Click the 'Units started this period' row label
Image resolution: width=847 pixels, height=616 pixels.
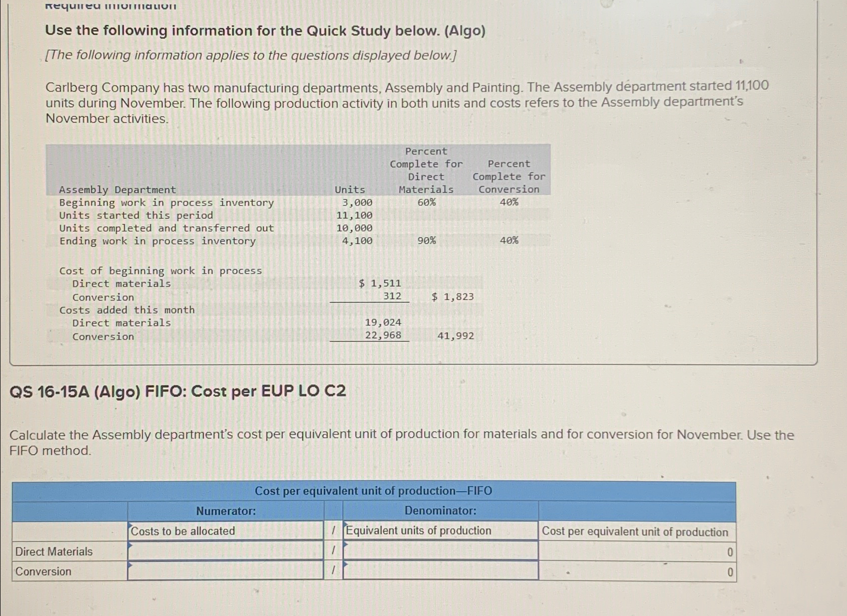(x=136, y=215)
